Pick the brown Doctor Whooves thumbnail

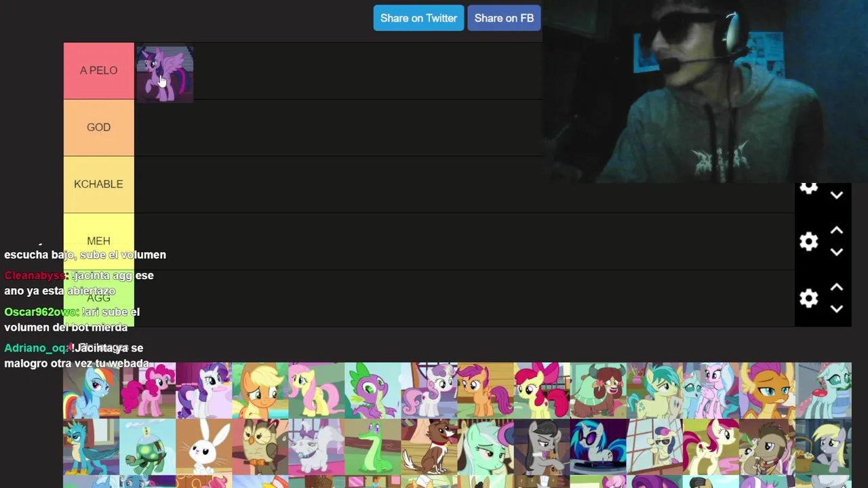click(766, 447)
